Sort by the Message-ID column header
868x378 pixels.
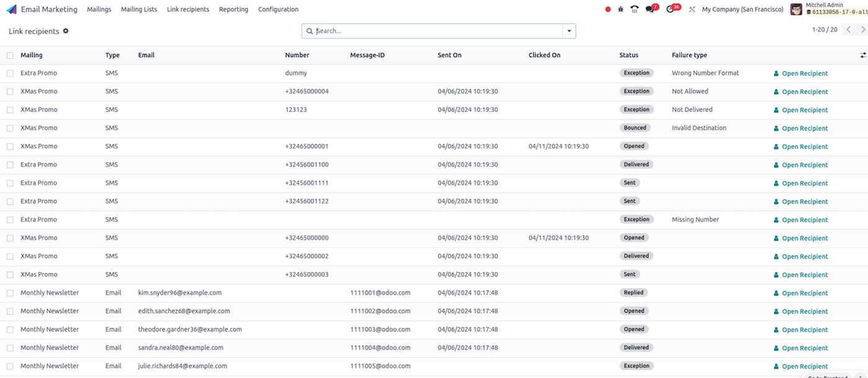(368, 55)
